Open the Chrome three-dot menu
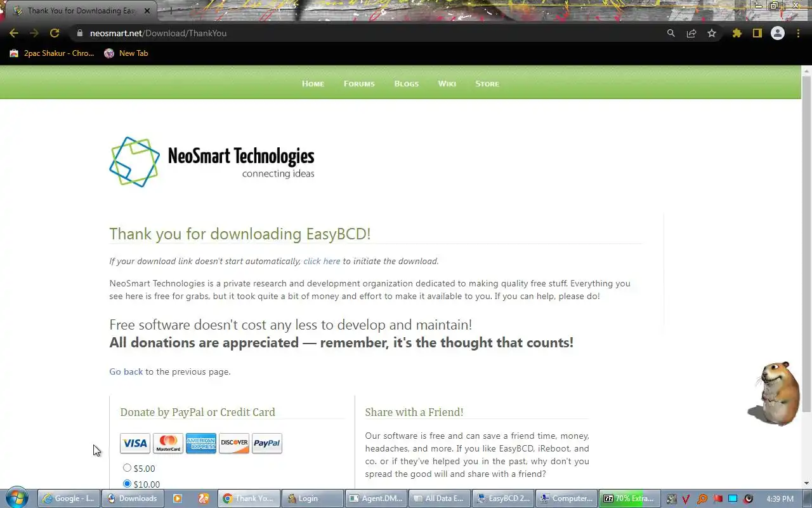Screen dimensions: 812x508 798,33
